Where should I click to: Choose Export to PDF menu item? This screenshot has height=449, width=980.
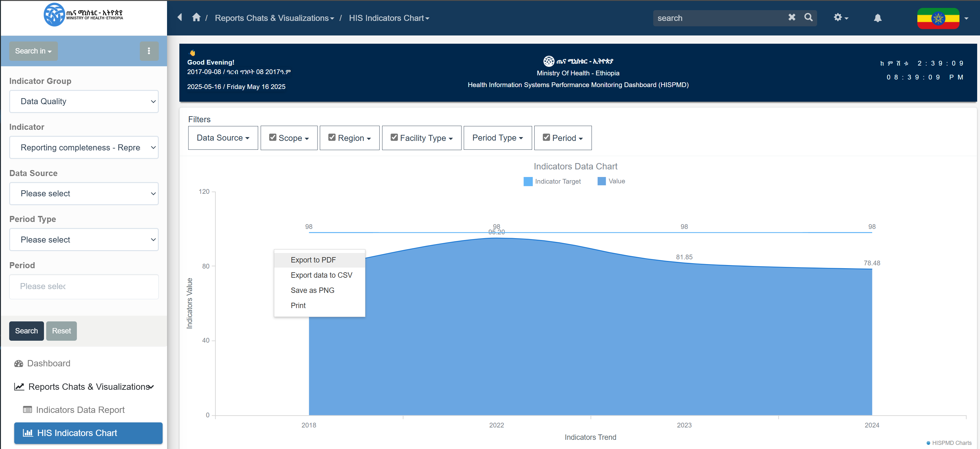pos(313,260)
